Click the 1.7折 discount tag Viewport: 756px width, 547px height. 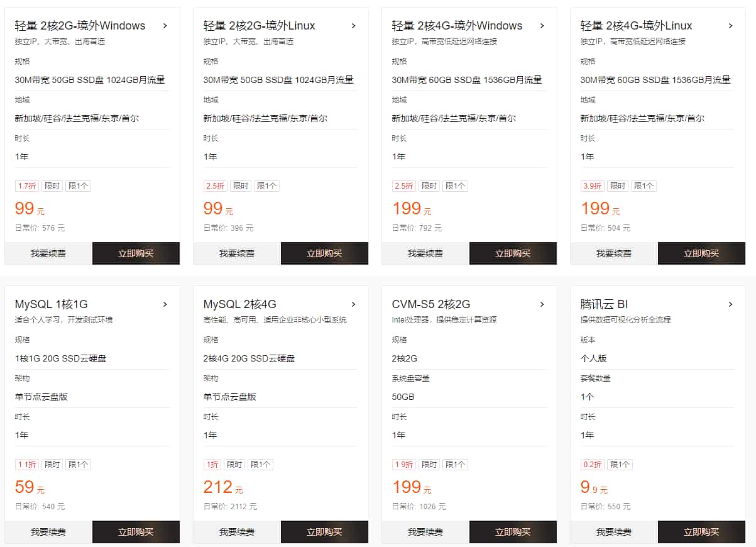tap(27, 186)
